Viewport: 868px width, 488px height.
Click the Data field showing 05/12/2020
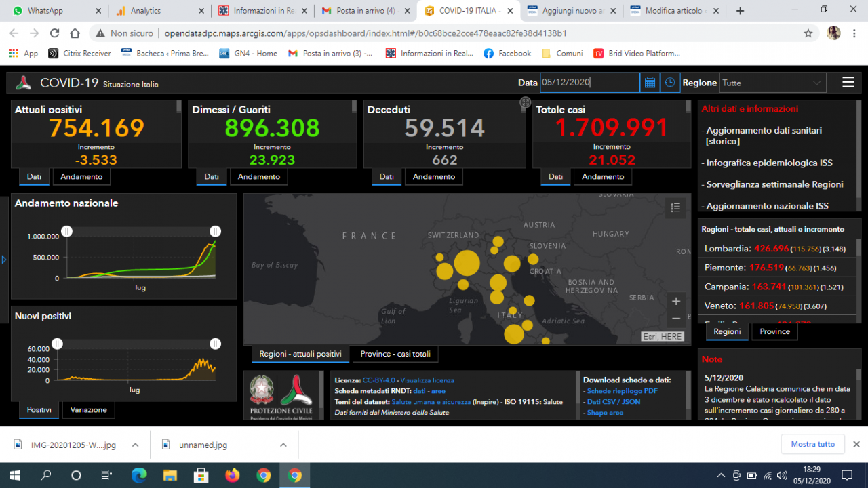pyautogui.click(x=589, y=83)
